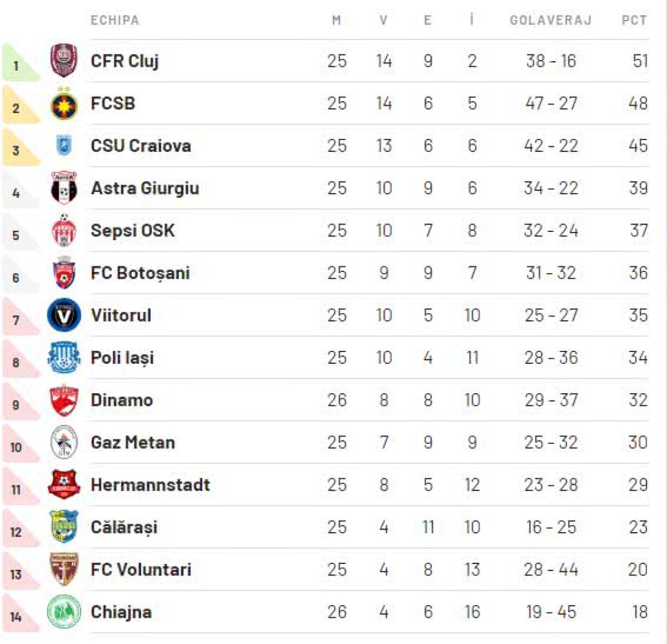Click the Hermannstadt club badge
The image size is (667, 644).
63,485
